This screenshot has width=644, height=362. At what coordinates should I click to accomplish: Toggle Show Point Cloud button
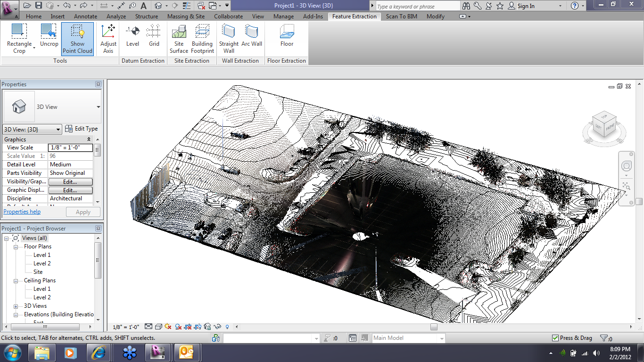[x=77, y=39]
